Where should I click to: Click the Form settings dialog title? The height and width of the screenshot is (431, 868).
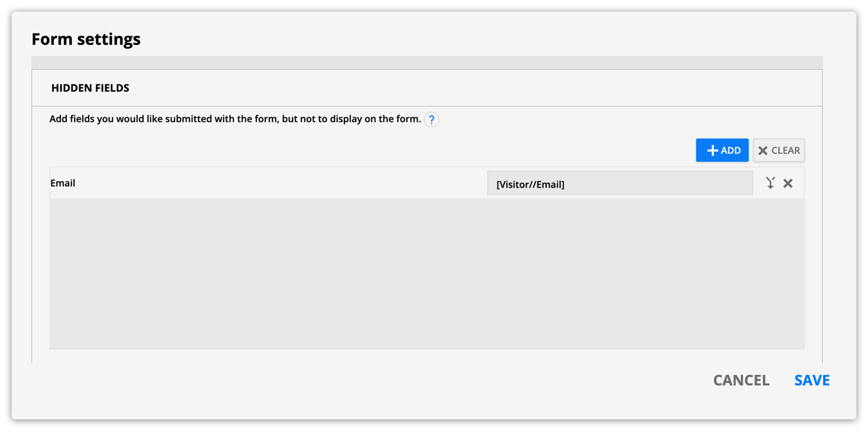tap(86, 39)
